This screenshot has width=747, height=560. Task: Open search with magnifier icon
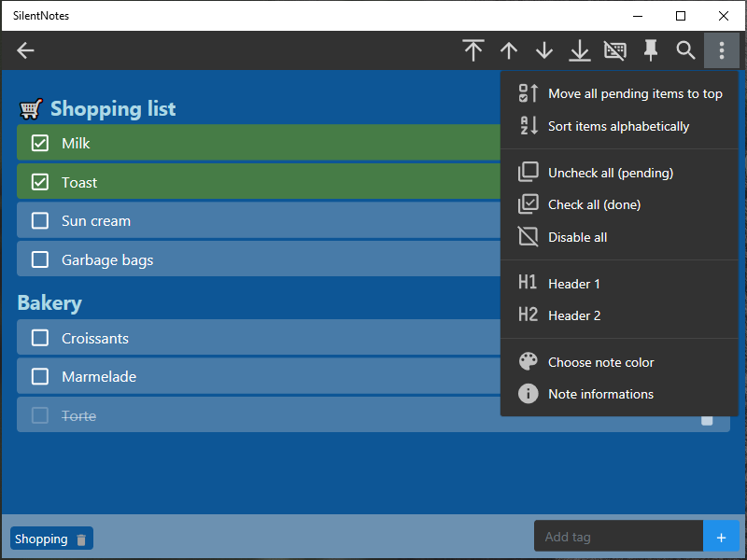pos(686,50)
